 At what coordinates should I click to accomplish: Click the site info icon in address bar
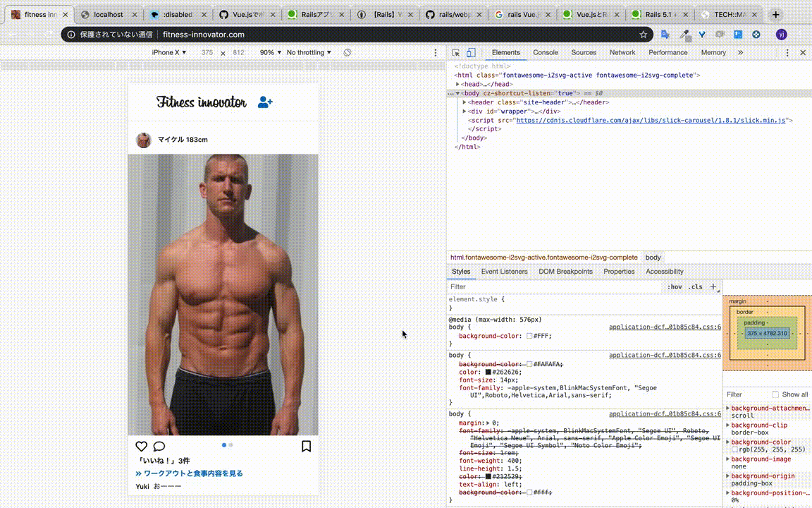pyautogui.click(x=71, y=35)
